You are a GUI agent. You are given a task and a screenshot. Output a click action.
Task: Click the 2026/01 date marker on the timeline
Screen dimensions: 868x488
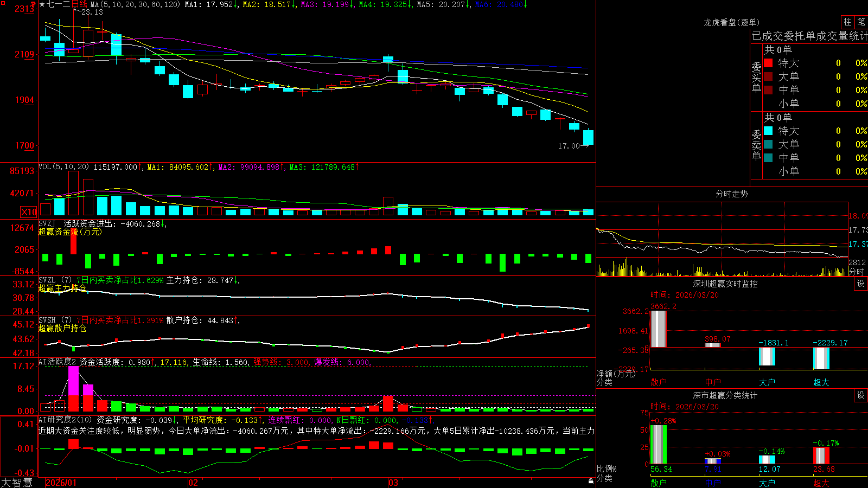point(61,483)
